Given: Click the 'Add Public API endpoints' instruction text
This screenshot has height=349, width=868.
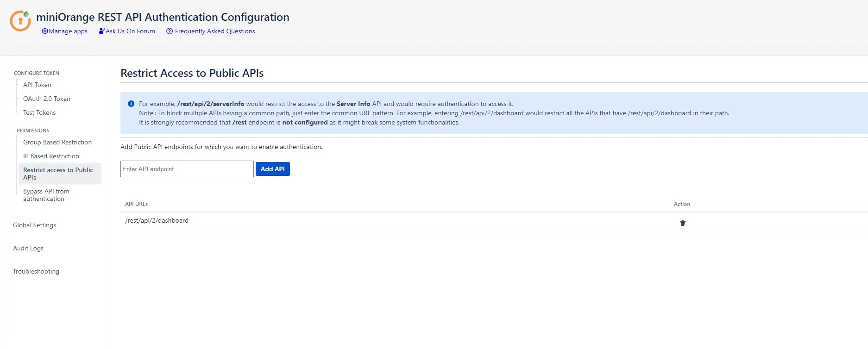Looking at the screenshot, I should (221, 147).
